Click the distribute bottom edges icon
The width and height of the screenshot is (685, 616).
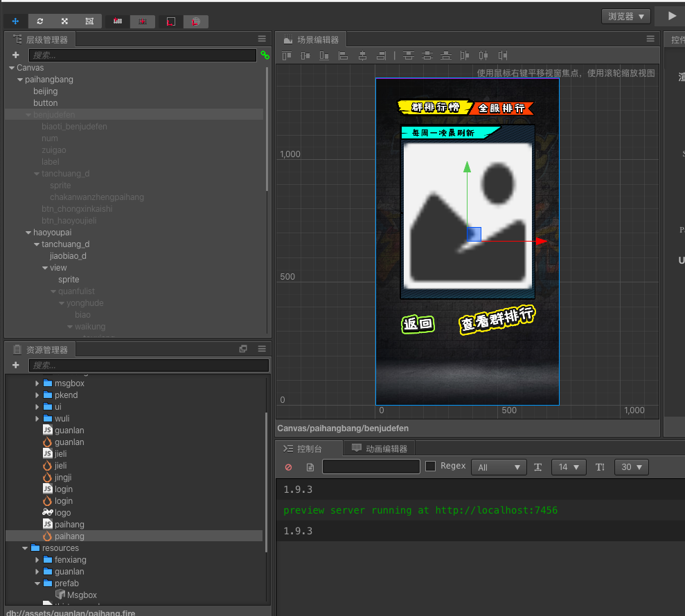tap(446, 55)
